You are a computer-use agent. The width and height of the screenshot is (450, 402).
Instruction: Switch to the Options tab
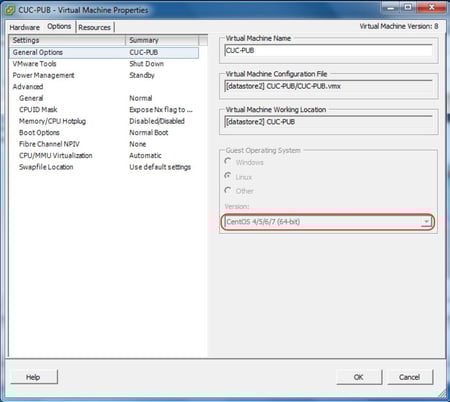(59, 26)
